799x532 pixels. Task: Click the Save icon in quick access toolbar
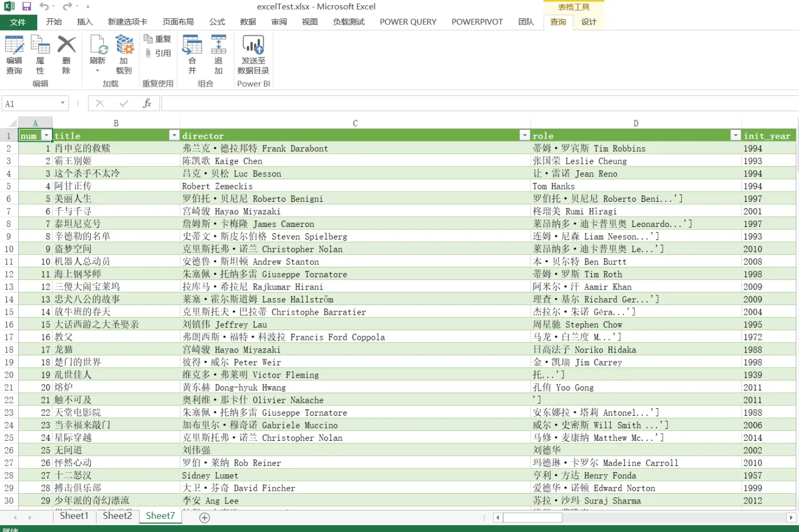tap(26, 6)
